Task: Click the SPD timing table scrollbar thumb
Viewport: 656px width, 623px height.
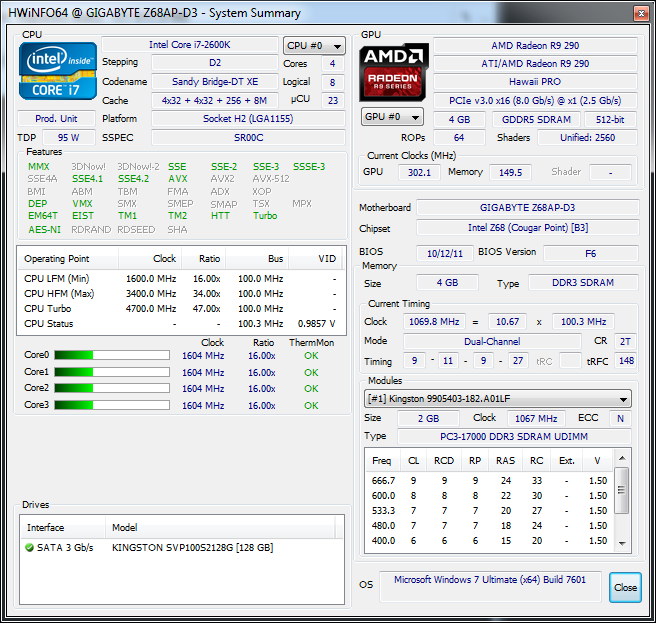Action: pyautogui.click(x=622, y=490)
